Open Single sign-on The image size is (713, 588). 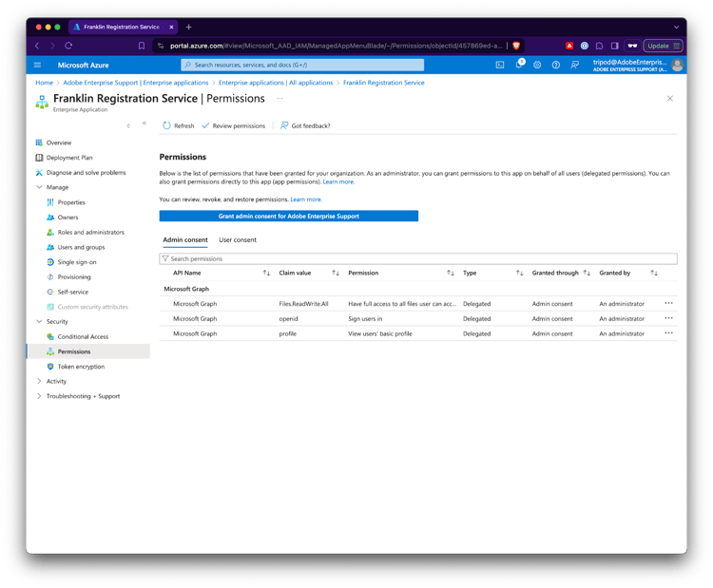(x=77, y=262)
